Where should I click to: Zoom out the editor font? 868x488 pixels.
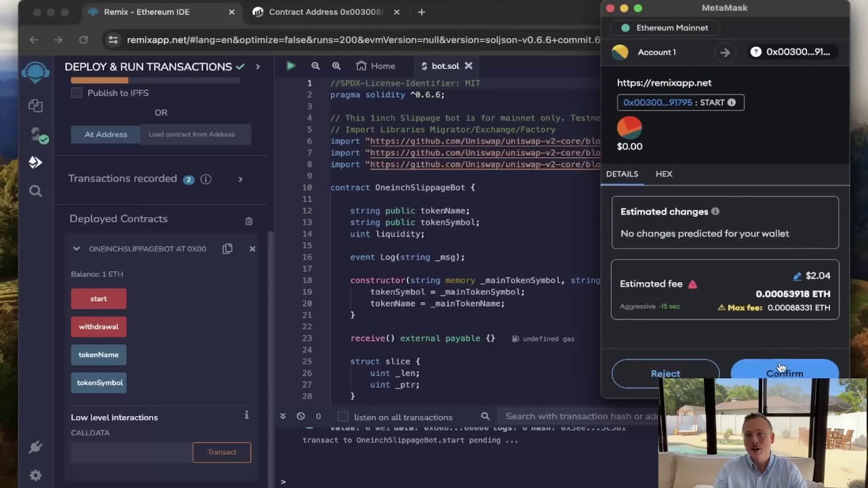pyautogui.click(x=315, y=66)
